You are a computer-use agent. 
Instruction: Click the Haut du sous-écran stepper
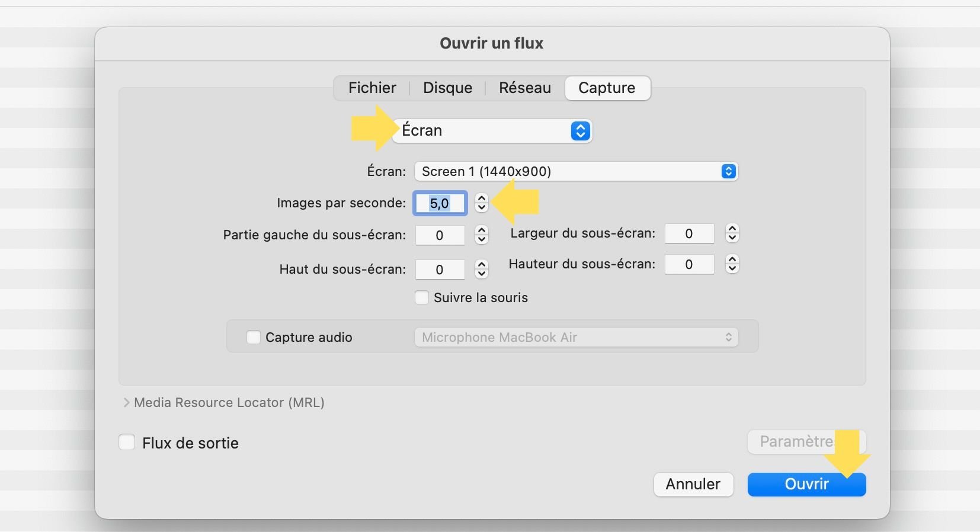coord(482,270)
